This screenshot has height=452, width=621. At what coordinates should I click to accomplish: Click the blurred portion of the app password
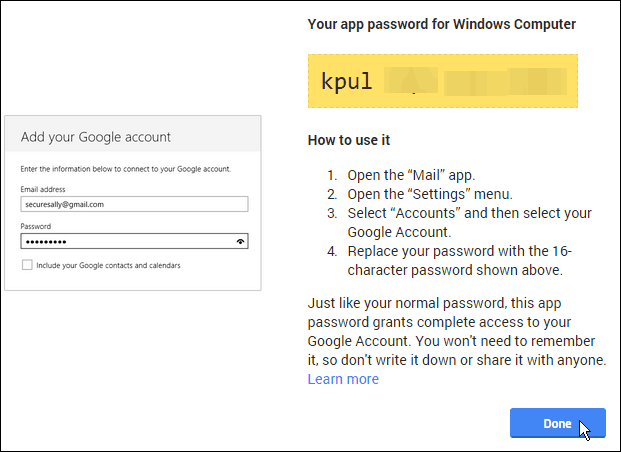(475, 81)
